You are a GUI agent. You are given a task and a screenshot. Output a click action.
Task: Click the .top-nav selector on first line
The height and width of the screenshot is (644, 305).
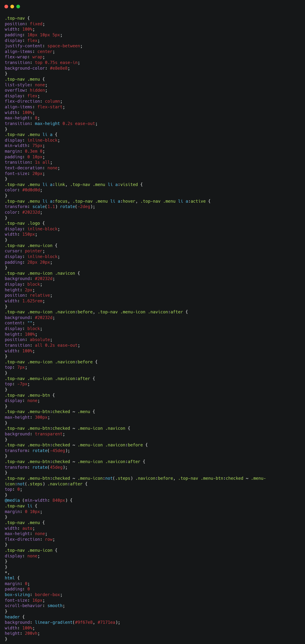pyautogui.click(x=15, y=18)
